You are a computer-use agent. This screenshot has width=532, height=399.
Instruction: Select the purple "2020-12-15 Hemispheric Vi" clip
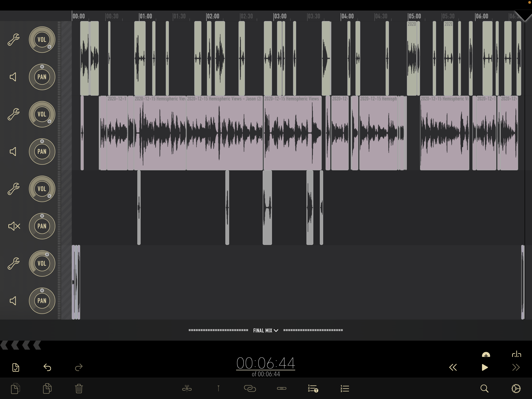(444, 133)
